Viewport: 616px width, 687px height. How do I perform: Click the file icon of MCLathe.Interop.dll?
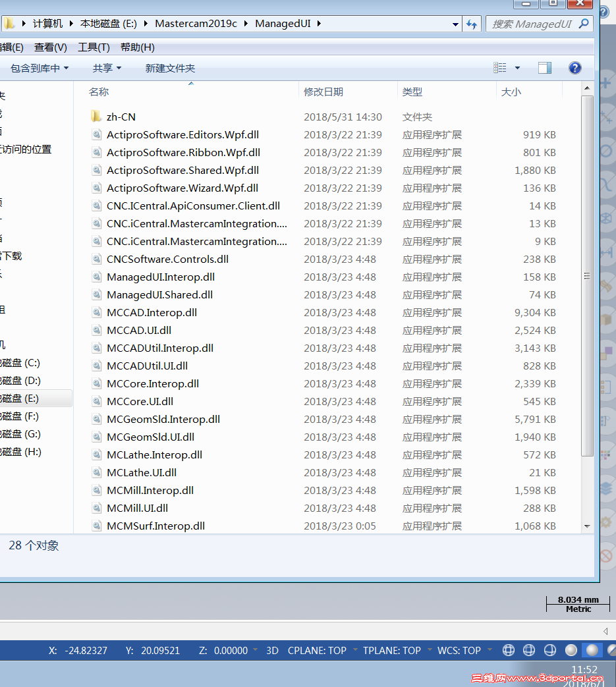tap(96, 454)
